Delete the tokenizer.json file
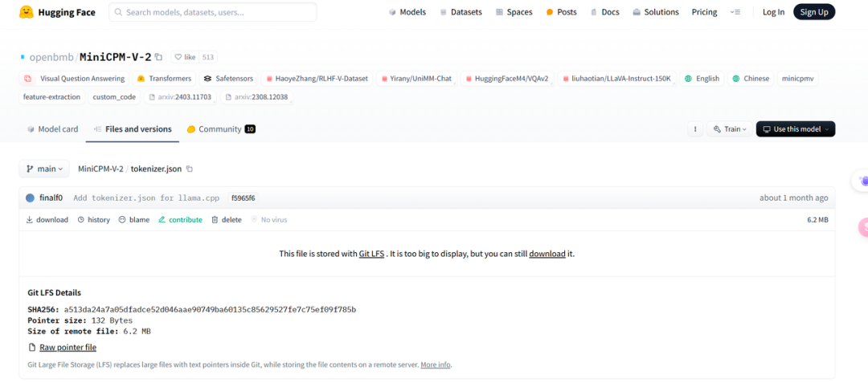Viewport: 868px width, 383px height. pyautogui.click(x=226, y=220)
